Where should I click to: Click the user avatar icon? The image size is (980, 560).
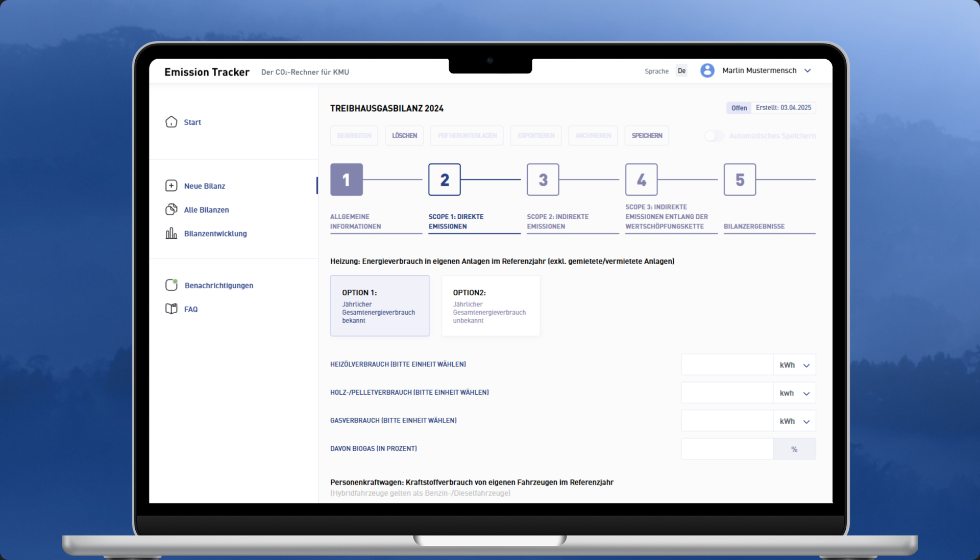click(x=707, y=70)
